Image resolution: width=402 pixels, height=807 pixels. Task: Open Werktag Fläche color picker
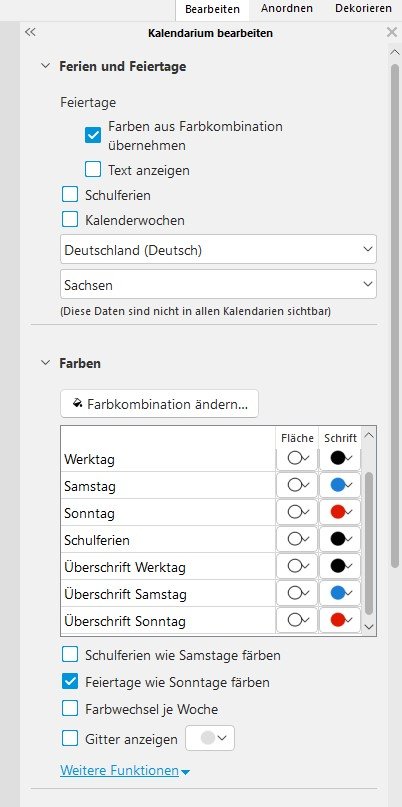pos(297,458)
